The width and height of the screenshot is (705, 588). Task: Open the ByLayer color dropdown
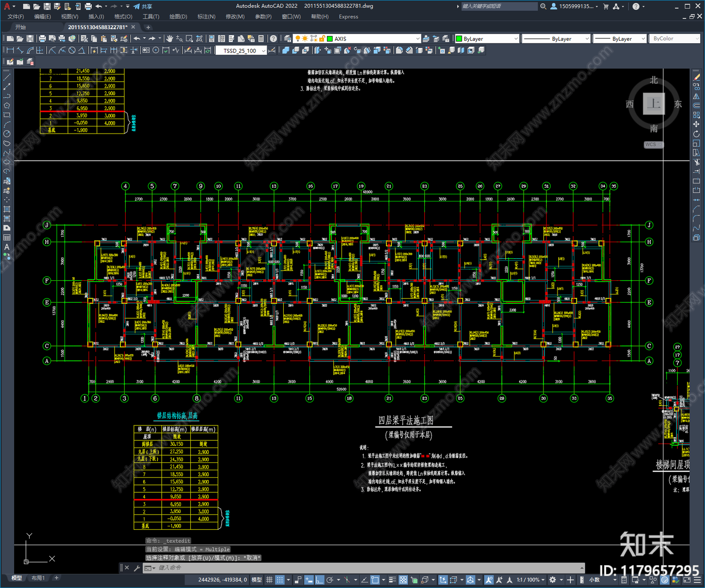point(487,39)
